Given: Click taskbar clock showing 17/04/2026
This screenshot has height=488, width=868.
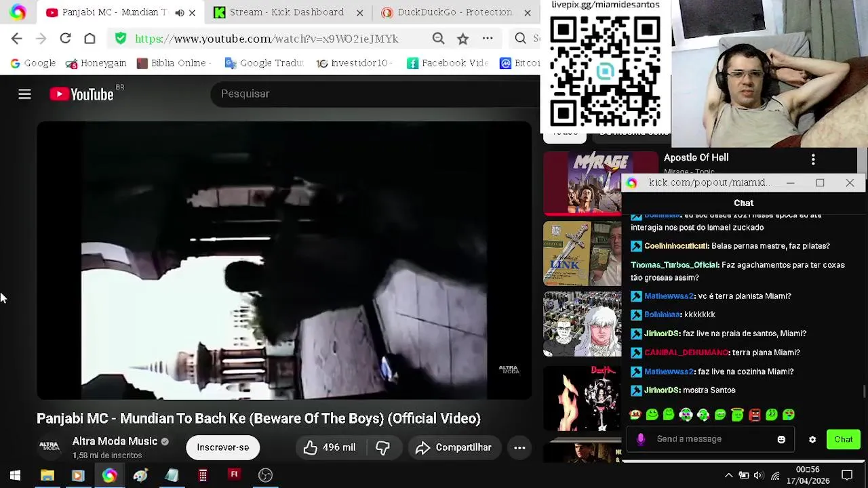Looking at the screenshot, I should [808, 475].
